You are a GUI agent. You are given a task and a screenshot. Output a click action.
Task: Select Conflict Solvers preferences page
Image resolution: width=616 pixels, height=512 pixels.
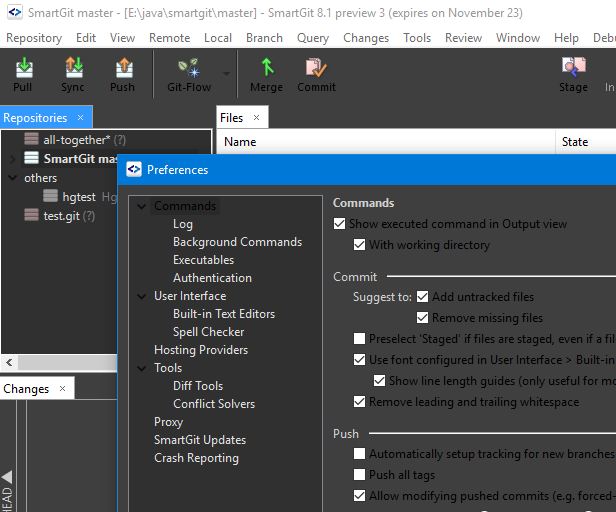214,404
